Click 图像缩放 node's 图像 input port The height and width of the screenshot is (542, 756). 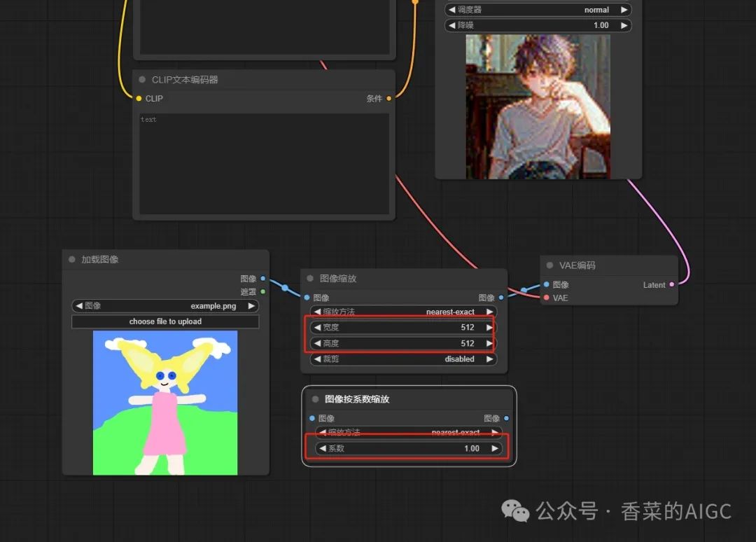(307, 298)
